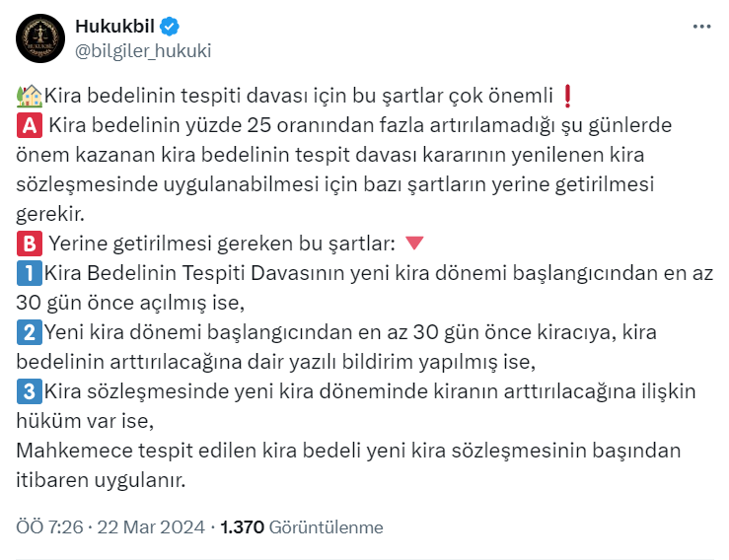
Task: Select the red B emoji icon
Action: [29, 244]
